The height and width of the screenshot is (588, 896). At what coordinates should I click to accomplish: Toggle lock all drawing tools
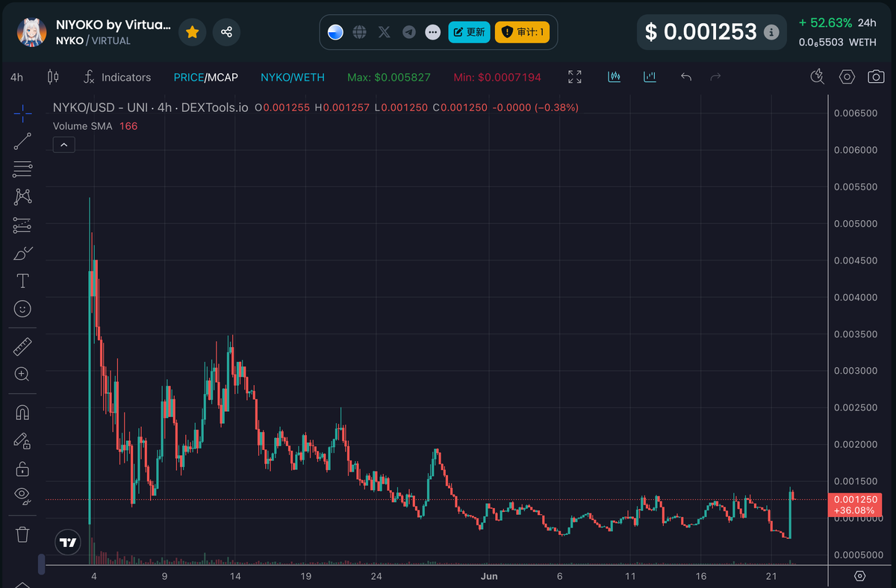tap(22, 469)
